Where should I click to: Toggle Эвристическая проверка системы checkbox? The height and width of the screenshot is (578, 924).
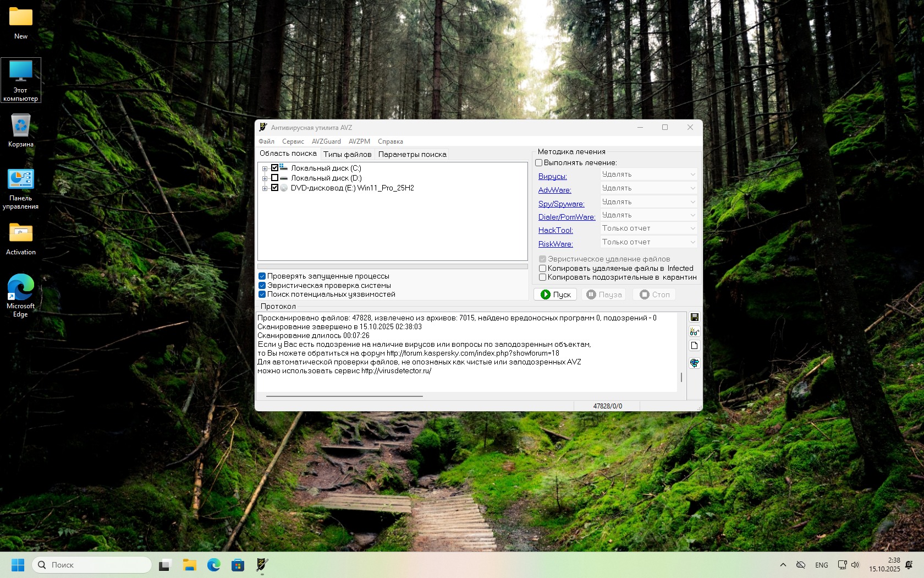tap(262, 285)
